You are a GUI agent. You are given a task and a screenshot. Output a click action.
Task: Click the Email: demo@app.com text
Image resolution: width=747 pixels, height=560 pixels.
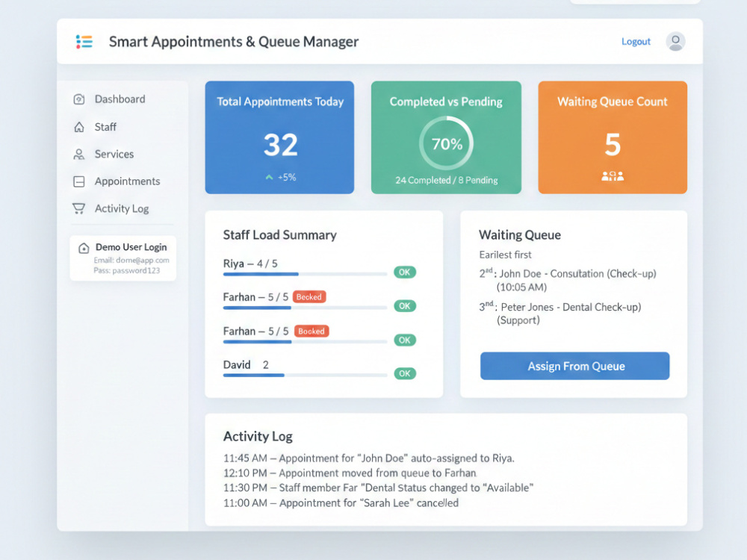[131, 260]
